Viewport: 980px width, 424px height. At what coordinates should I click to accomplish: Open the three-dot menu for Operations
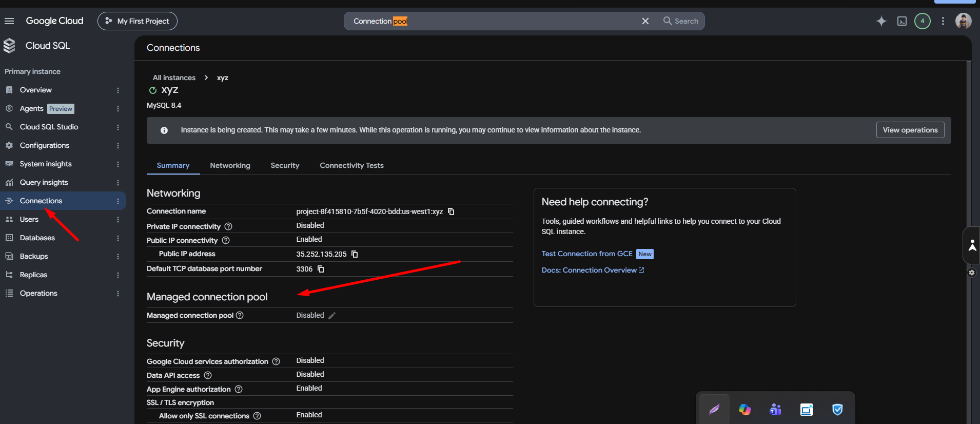tap(118, 294)
